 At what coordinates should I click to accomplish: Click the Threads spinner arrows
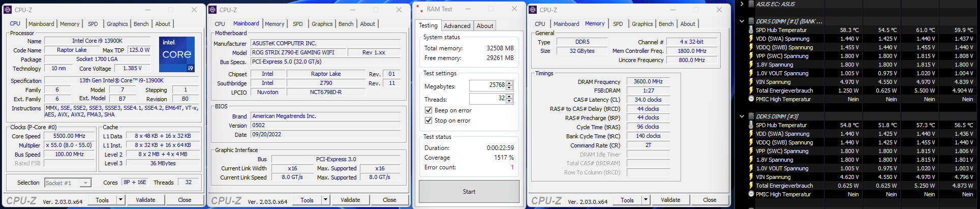pyautogui.click(x=509, y=99)
